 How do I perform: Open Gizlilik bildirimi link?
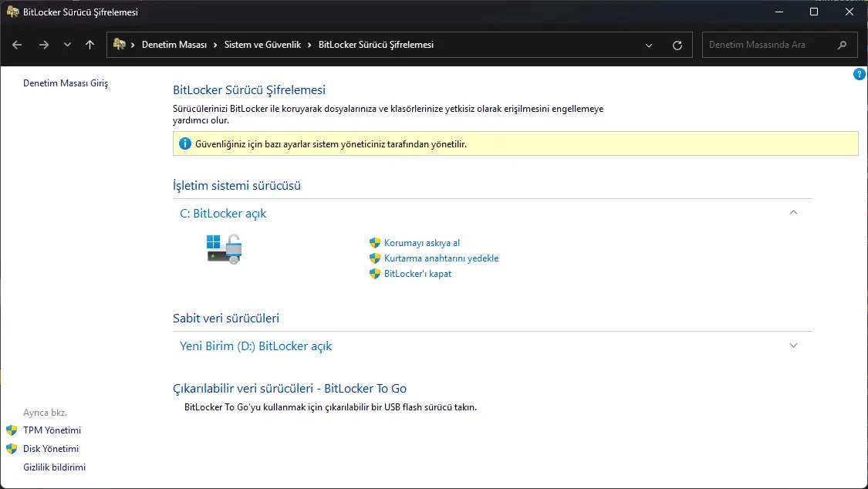[x=54, y=467]
